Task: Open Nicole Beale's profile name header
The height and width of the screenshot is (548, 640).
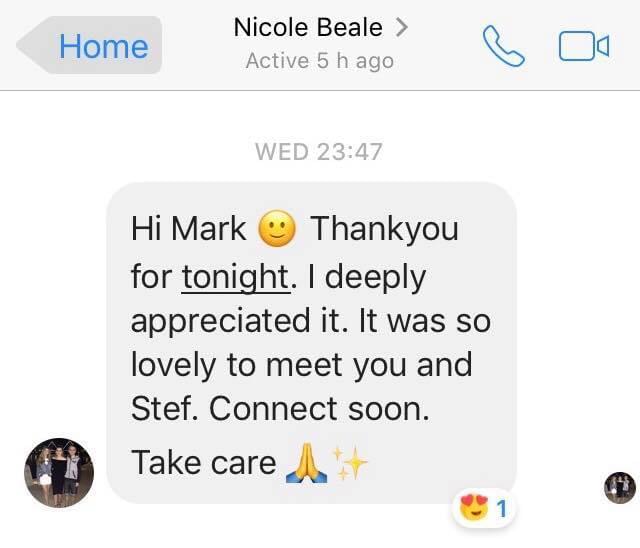Action: [x=308, y=28]
